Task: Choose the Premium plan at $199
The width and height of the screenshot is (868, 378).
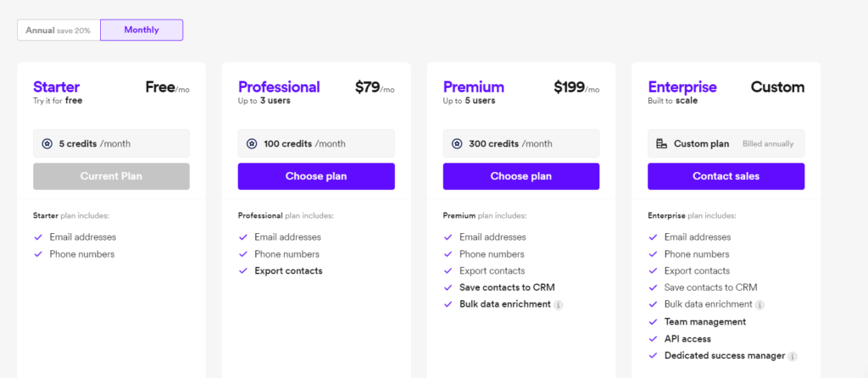Action: click(x=521, y=176)
